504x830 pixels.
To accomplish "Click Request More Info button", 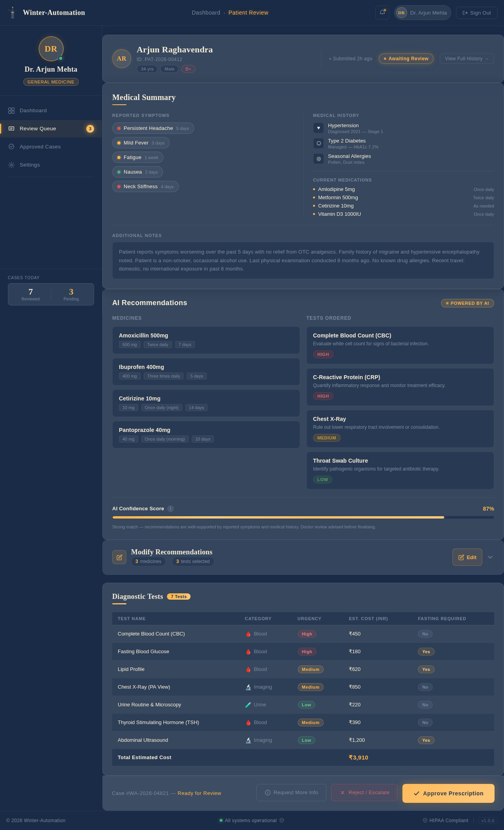I will click(291, 793).
